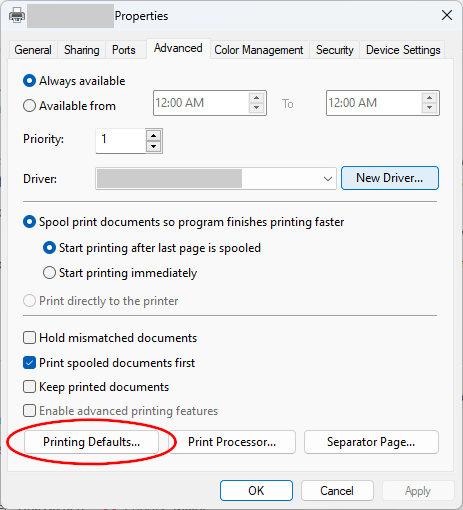Go to the Ports tab
Screen dimensions: 463x510
pyautogui.click(x=124, y=50)
